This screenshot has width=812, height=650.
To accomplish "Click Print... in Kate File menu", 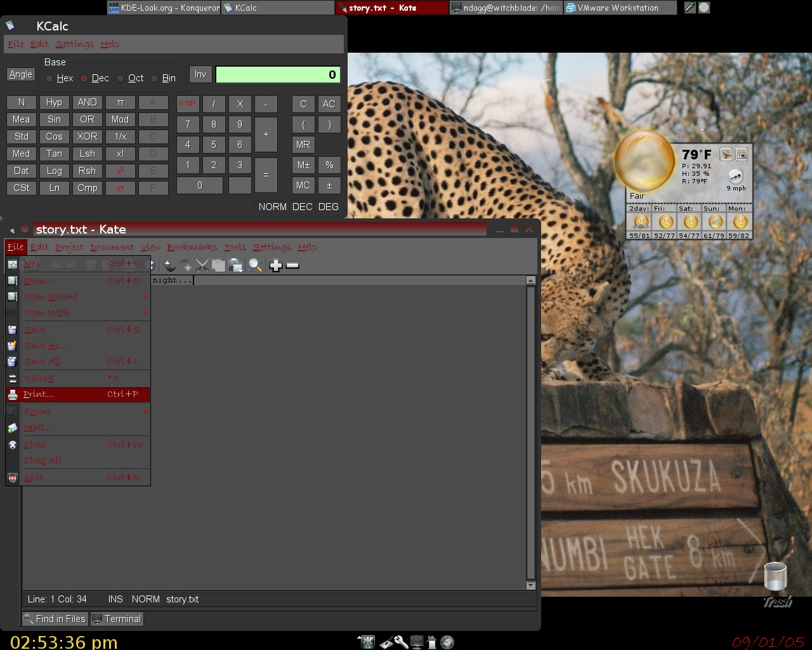I will tap(78, 394).
